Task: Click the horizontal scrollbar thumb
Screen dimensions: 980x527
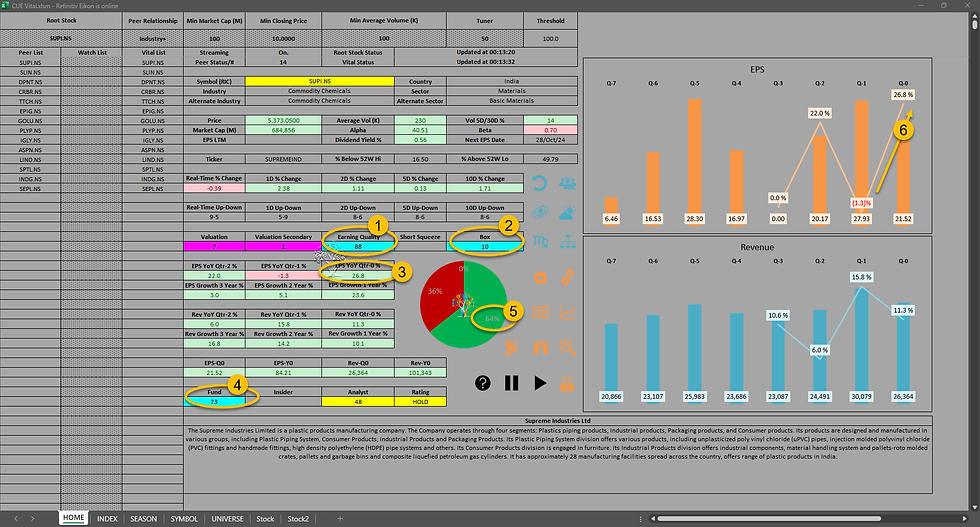Action: (769, 519)
